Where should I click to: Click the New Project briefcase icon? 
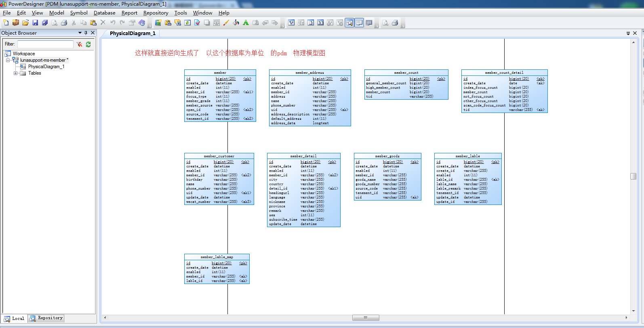16,23
